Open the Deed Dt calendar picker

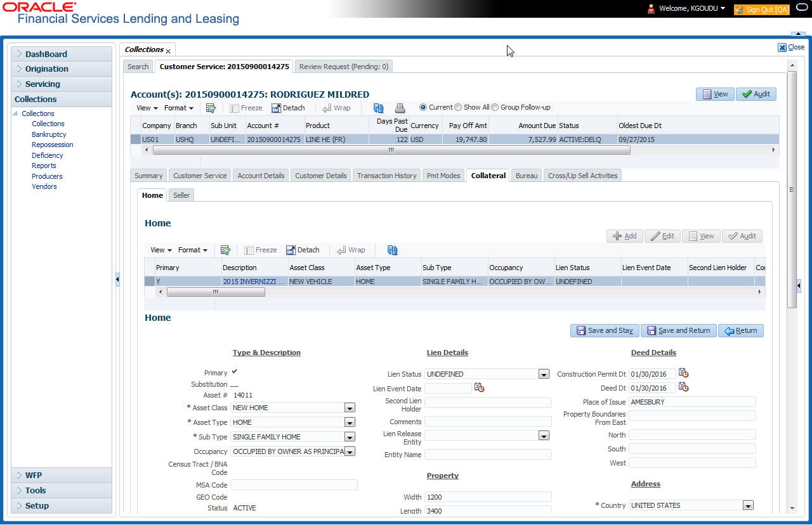pos(683,387)
